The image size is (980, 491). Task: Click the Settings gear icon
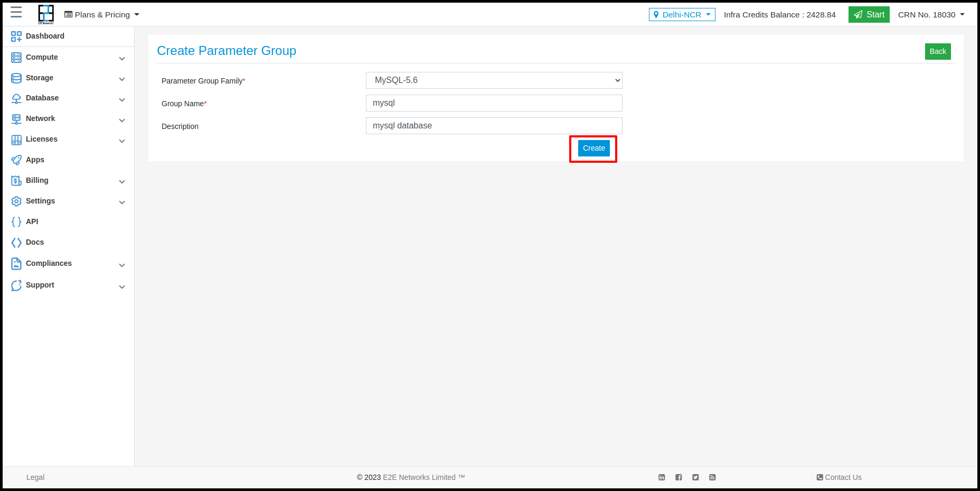(x=16, y=201)
